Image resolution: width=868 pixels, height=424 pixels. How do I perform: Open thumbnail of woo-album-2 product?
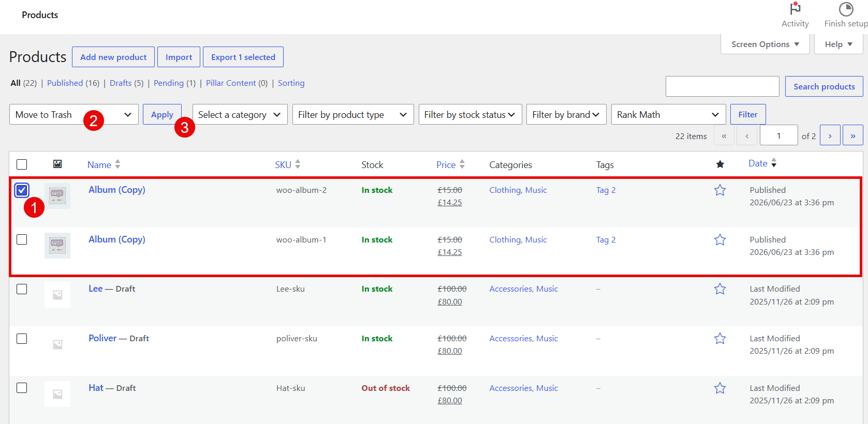point(57,196)
